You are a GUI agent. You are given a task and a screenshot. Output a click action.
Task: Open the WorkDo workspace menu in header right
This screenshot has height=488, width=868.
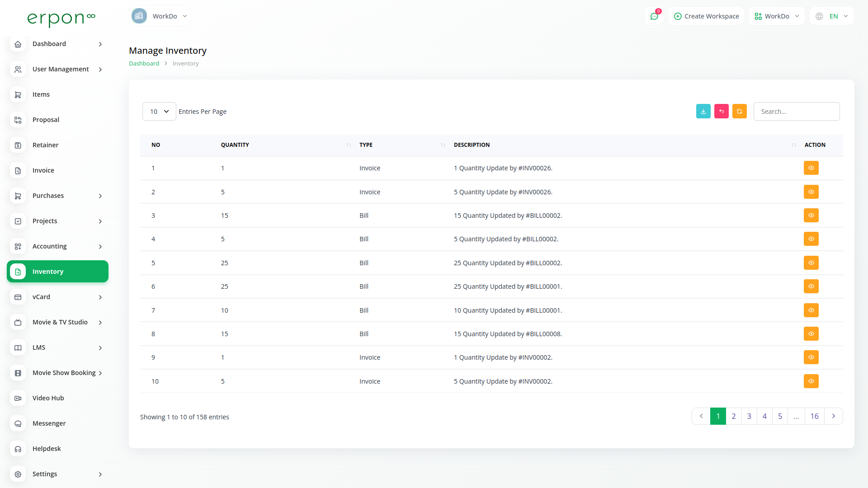point(777,16)
